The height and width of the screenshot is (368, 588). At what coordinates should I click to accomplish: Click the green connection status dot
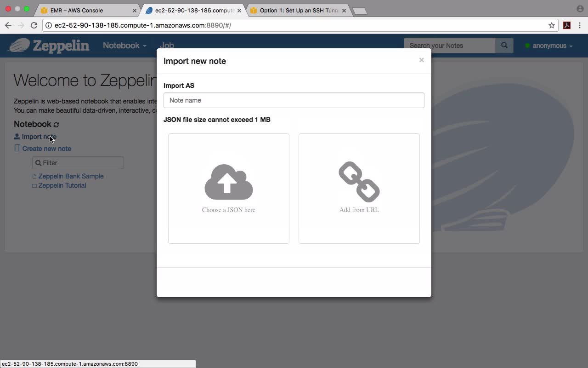click(x=527, y=46)
